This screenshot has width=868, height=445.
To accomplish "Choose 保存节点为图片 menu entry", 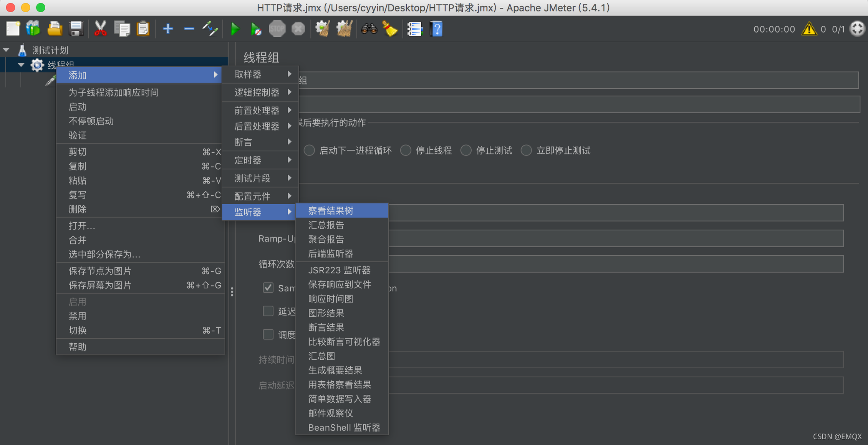I will coord(141,271).
